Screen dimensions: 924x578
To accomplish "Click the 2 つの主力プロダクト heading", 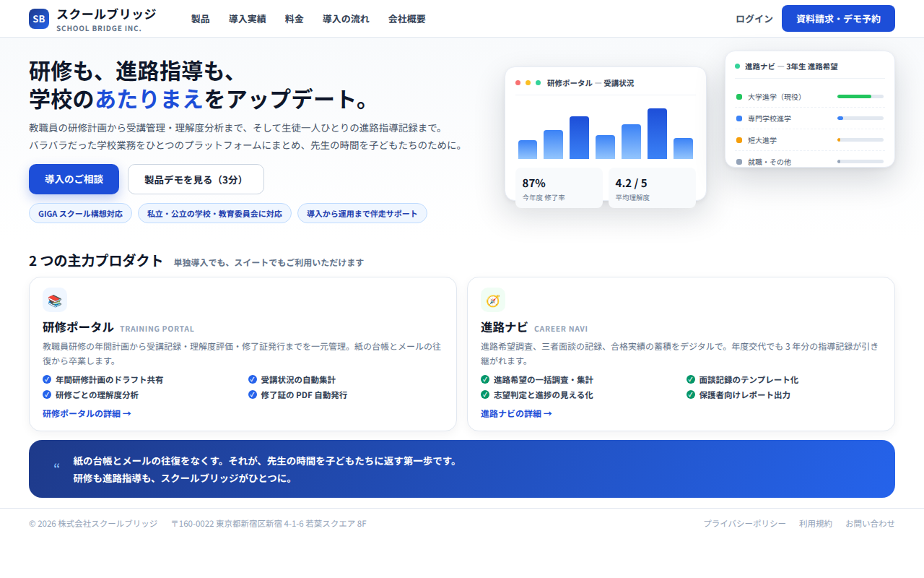I will [96, 261].
